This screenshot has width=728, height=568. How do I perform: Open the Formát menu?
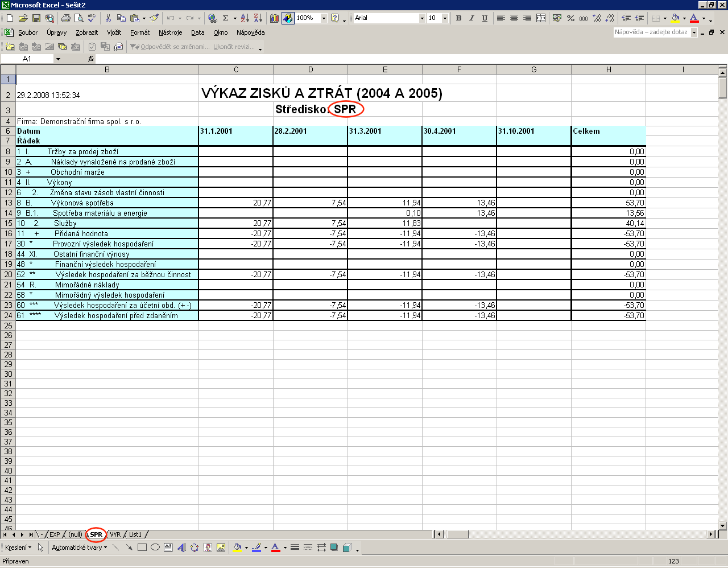click(x=140, y=32)
